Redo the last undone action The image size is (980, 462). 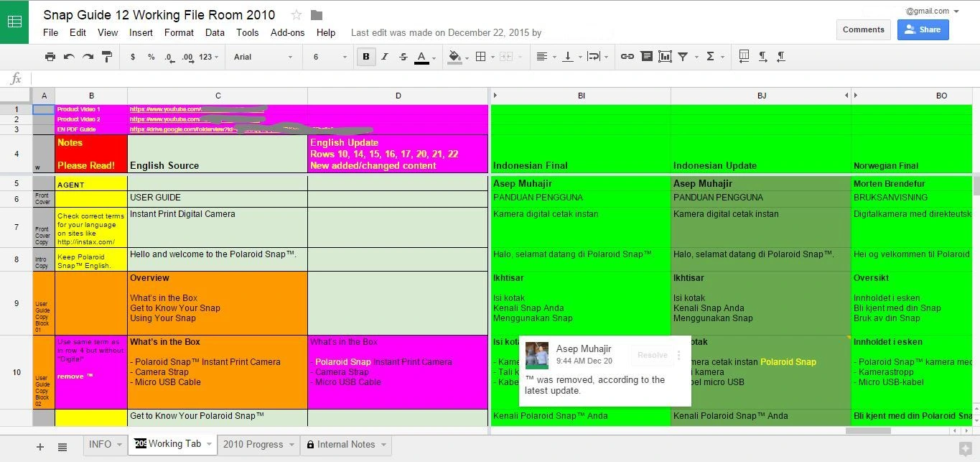click(x=88, y=57)
